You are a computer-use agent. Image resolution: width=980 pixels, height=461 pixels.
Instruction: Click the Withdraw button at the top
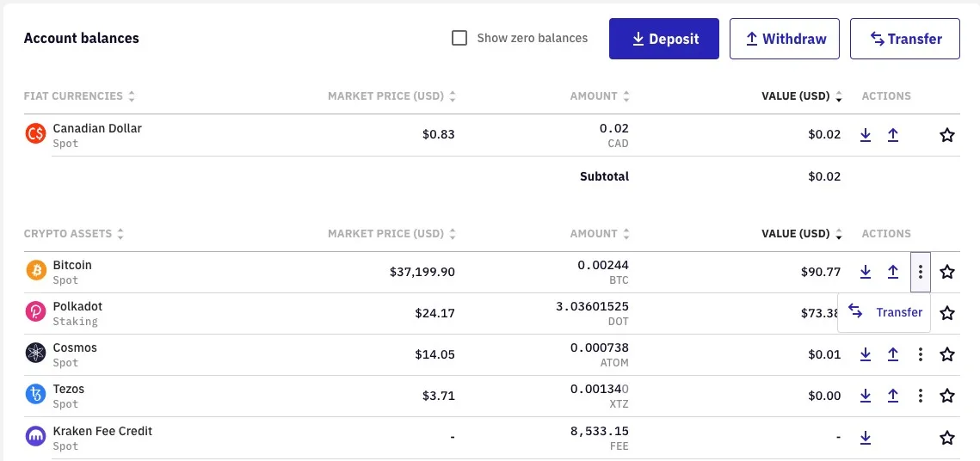pos(784,39)
